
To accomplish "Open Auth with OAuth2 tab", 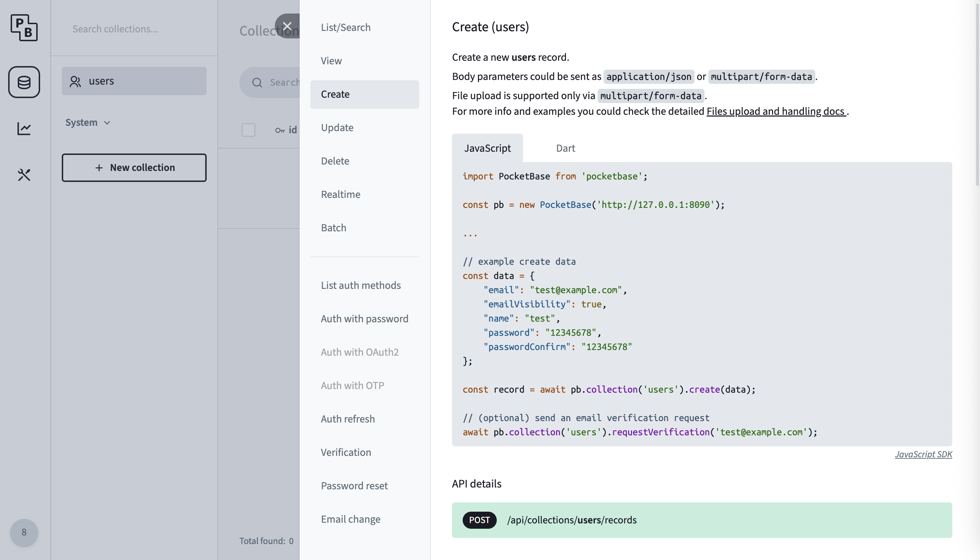I will [364, 352].
